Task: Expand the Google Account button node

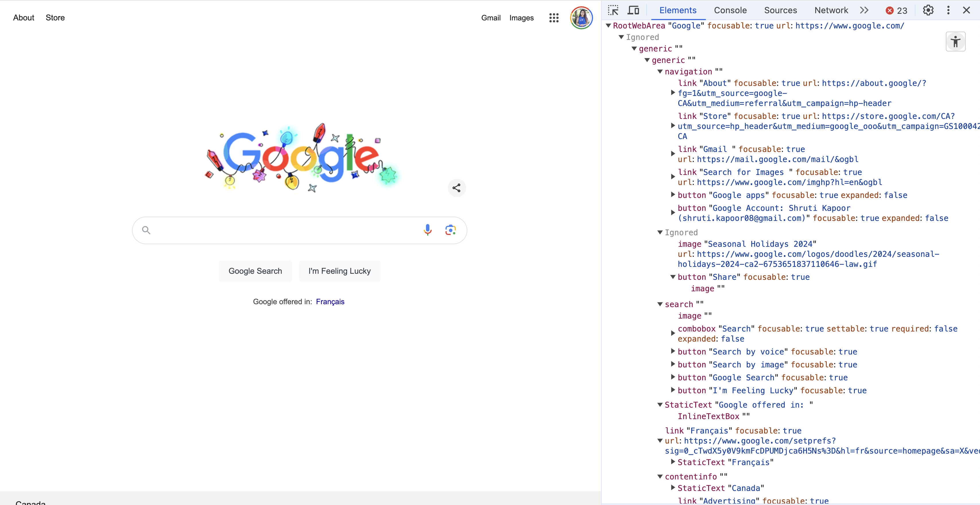Action: [673, 213]
